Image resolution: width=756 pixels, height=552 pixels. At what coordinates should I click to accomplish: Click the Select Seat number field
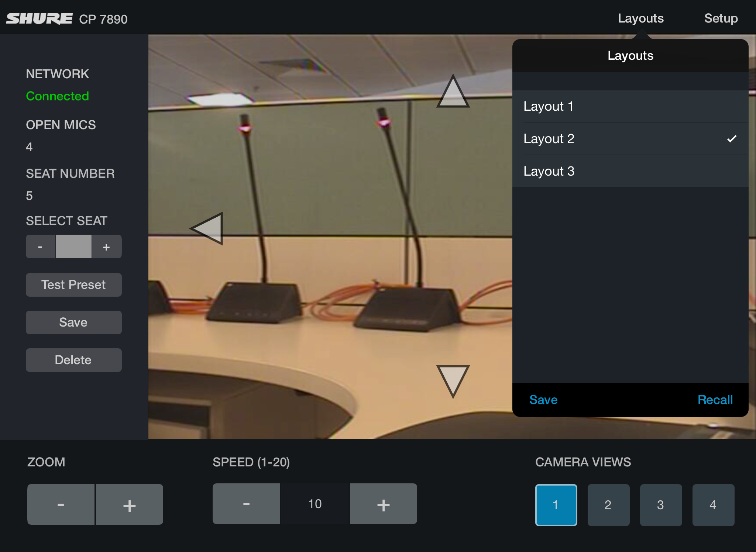73,246
